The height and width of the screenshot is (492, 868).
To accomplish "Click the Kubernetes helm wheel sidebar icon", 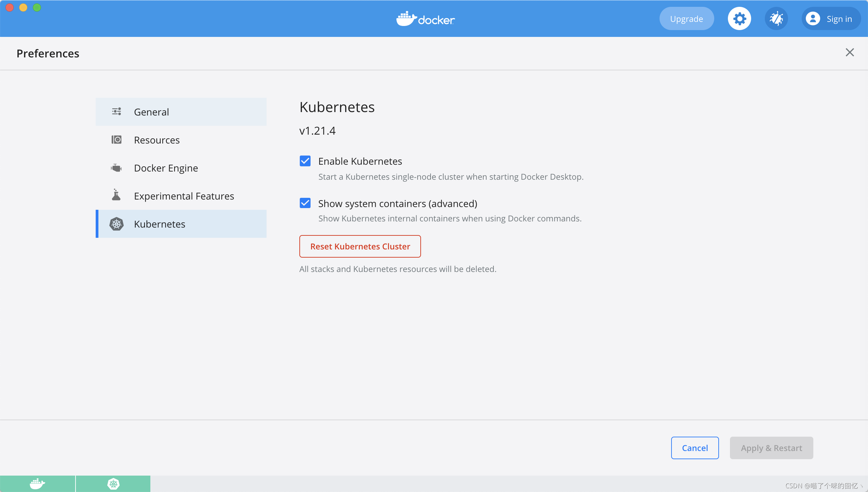I will click(116, 224).
